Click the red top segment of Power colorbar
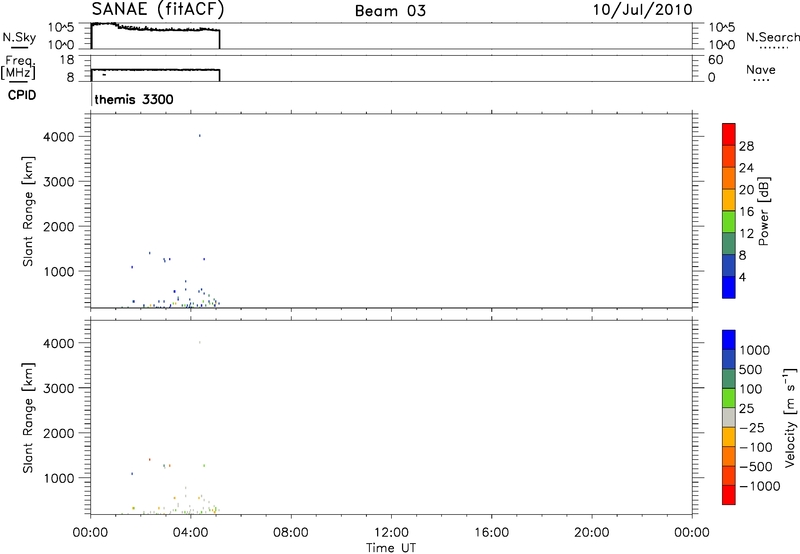Viewport: 800px width, 554px height. 729,134
